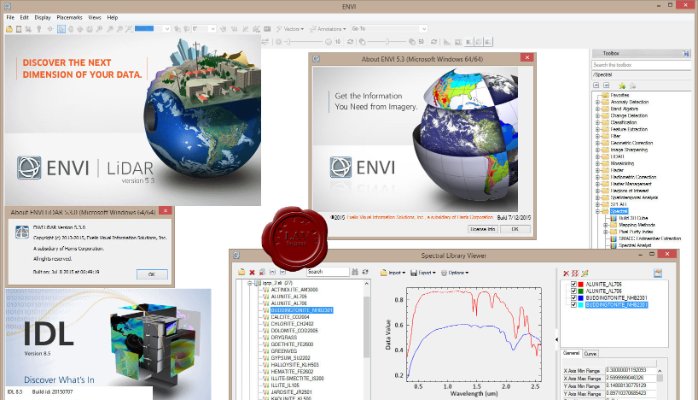
Task: Click red X remove-spectrum icon above legend list
Action: pyautogui.click(x=566, y=273)
